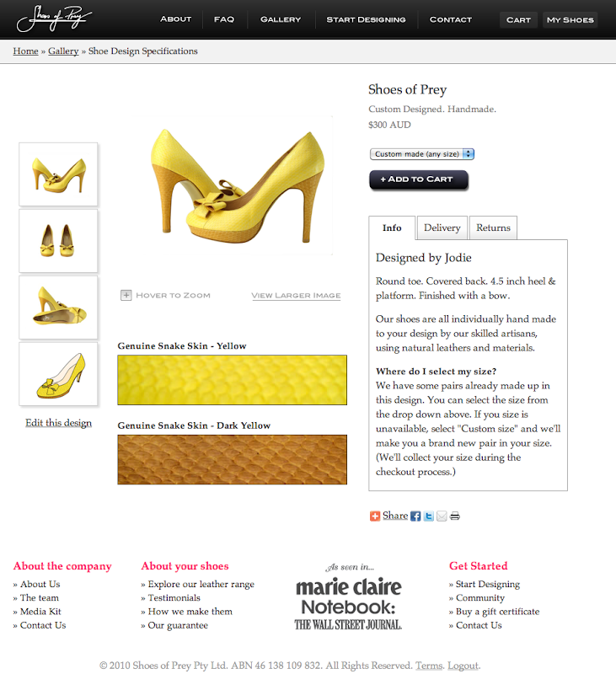Open Our guarantee footer link
Image resolution: width=616 pixels, height=674 pixels.
178,625
